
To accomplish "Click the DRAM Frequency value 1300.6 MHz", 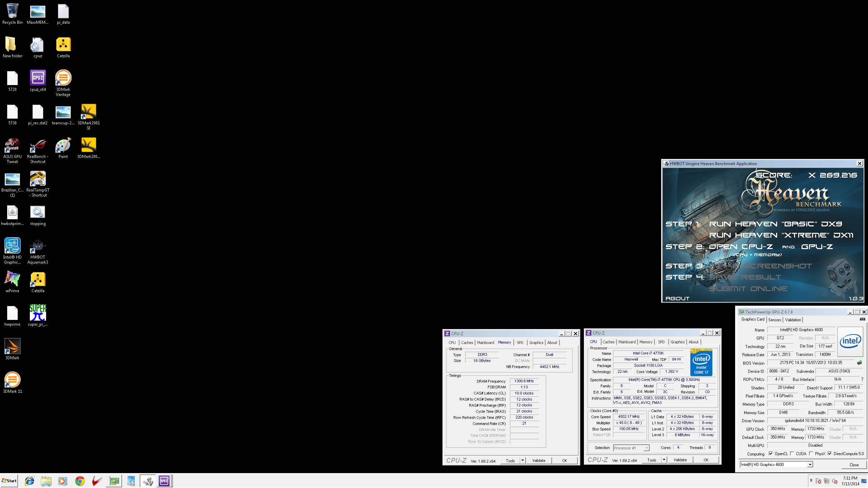I will point(524,381).
